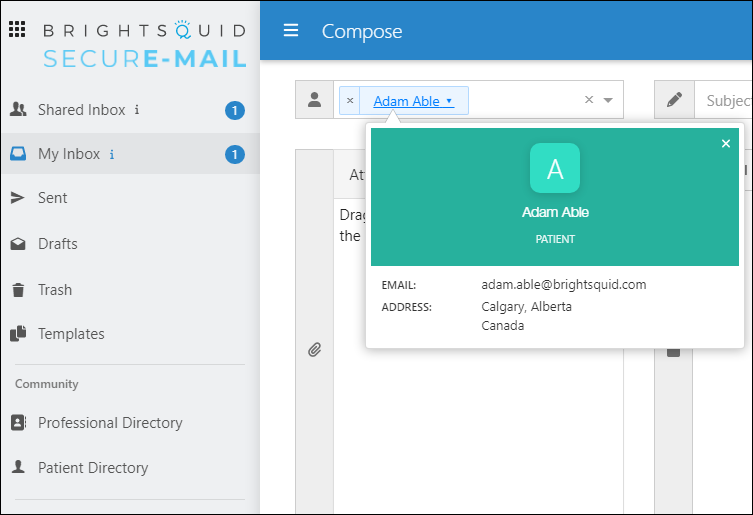Open the Professional Directory
This screenshot has width=753, height=515.
tap(109, 423)
